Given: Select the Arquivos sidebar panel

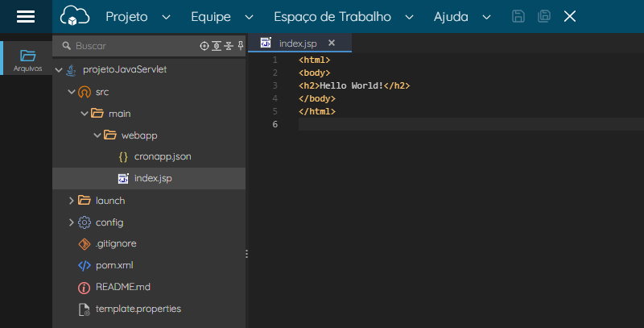Looking at the screenshot, I should coord(27,60).
